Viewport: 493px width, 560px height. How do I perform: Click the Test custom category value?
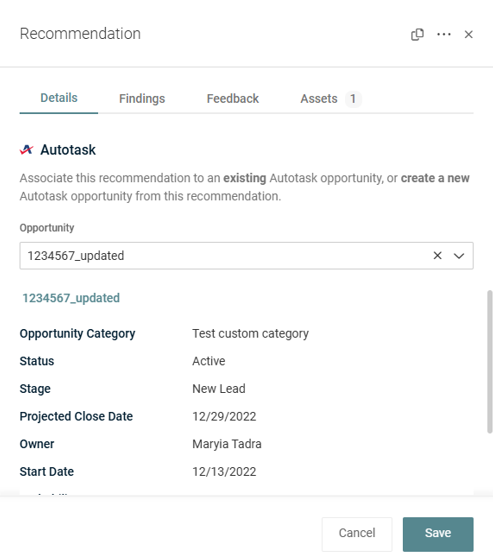(x=250, y=334)
